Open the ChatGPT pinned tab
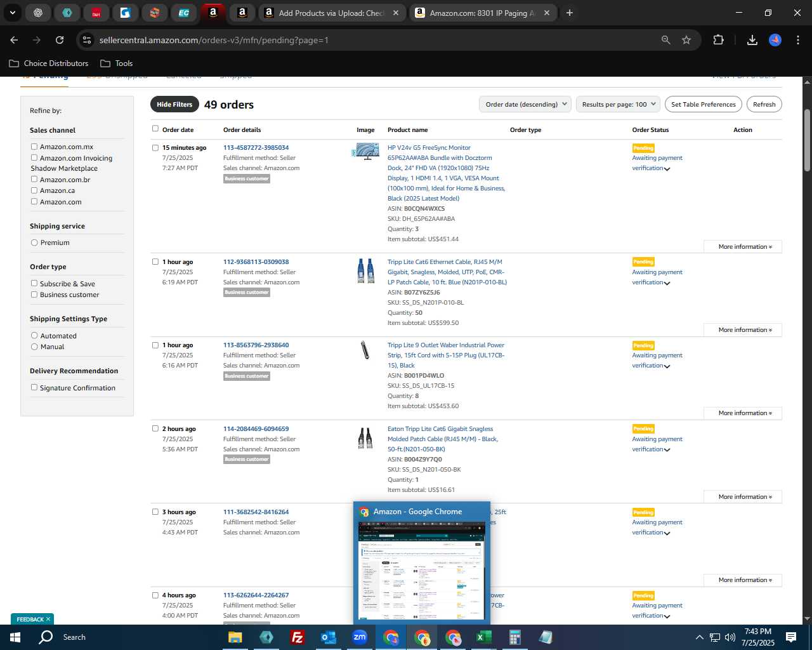The height and width of the screenshot is (650, 812). (38, 13)
